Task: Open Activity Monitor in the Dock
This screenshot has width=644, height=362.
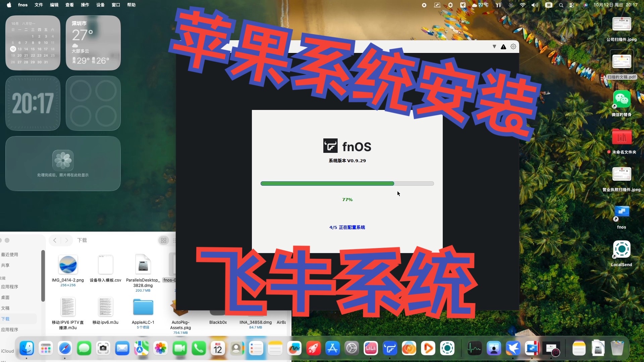Action: click(475, 349)
